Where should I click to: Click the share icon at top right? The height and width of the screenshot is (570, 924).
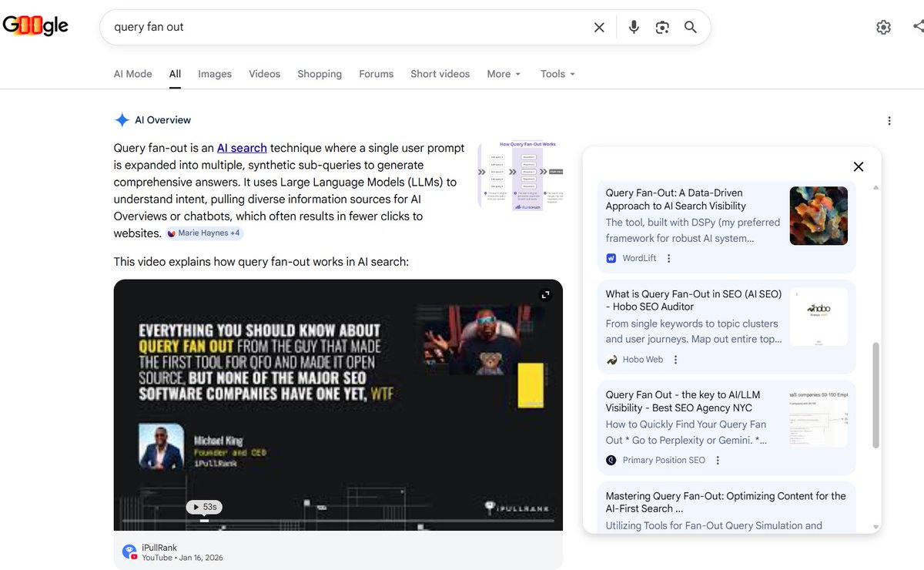pos(919,27)
